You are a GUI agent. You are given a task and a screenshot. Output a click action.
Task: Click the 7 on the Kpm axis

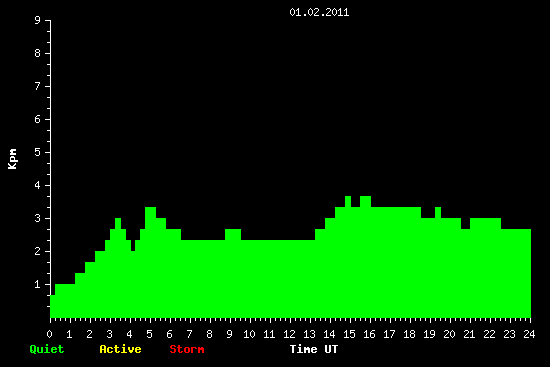38,86
